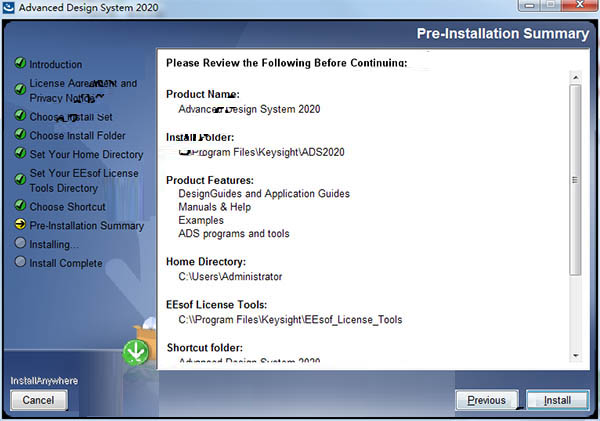Click the checkmark beside Set Your Home Directory
The width and height of the screenshot is (600, 421).
[20, 152]
